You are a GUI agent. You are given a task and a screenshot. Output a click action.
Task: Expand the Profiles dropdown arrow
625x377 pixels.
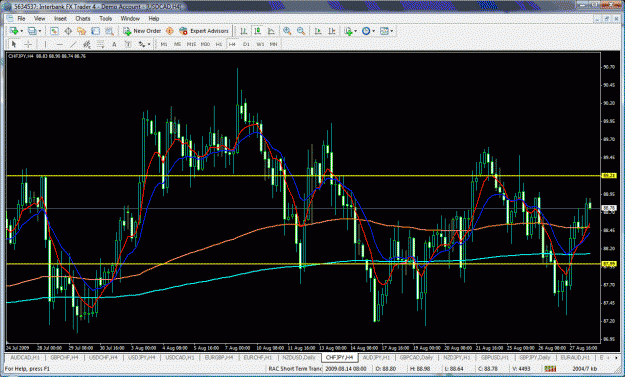tap(40, 31)
